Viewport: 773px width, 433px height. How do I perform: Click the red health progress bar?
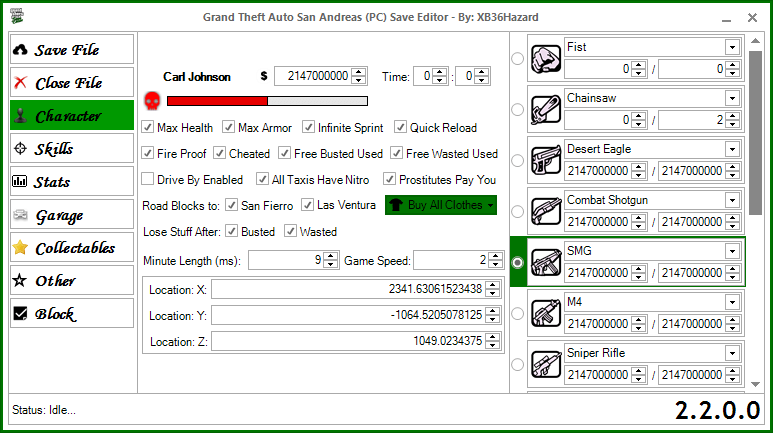click(267, 101)
